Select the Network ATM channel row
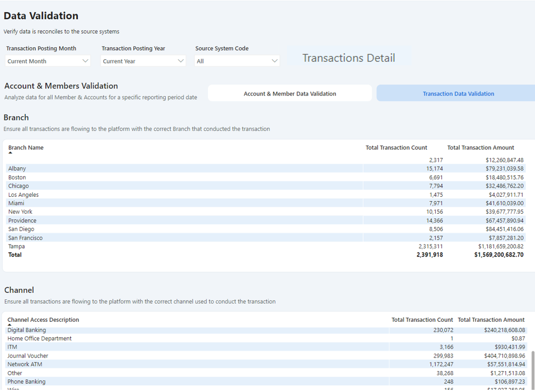This screenshot has height=392, width=535. coord(25,364)
